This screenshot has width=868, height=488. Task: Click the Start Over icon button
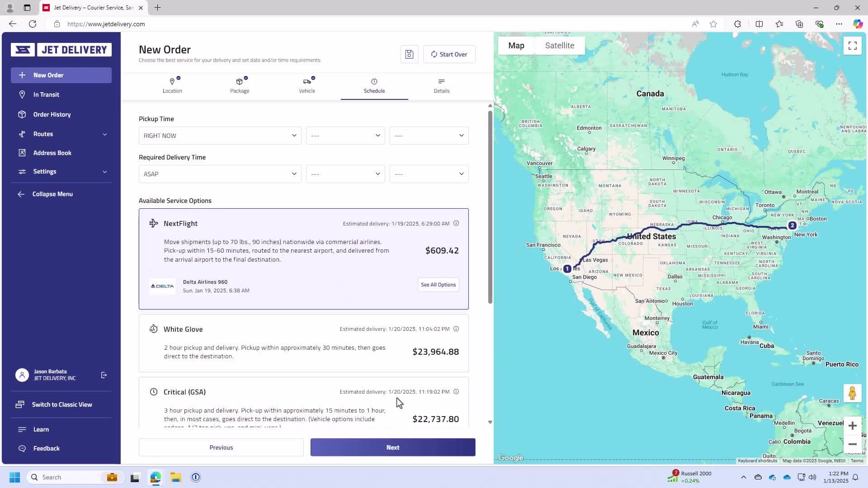(x=433, y=54)
